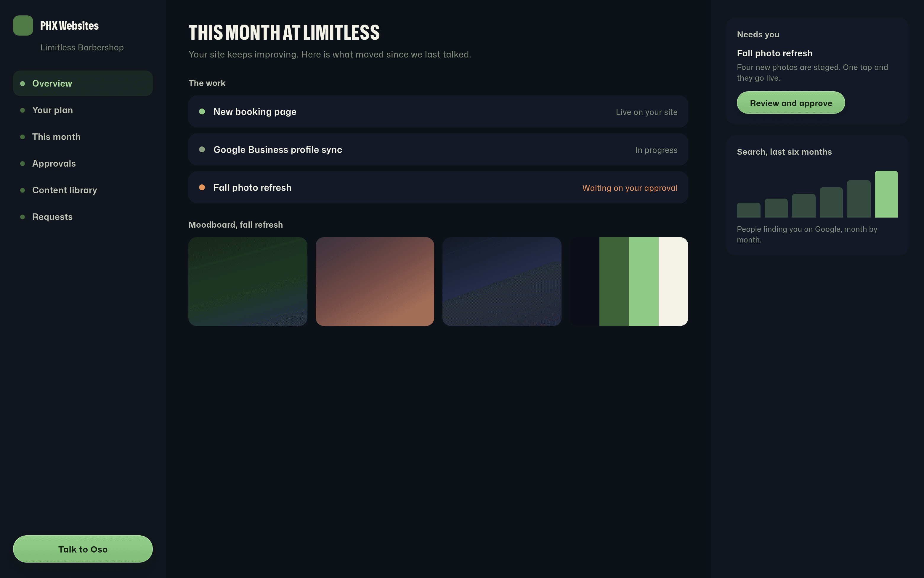The width and height of the screenshot is (924, 578).
Task: Open the dark green moodboard thumbnail
Action: pyautogui.click(x=248, y=282)
